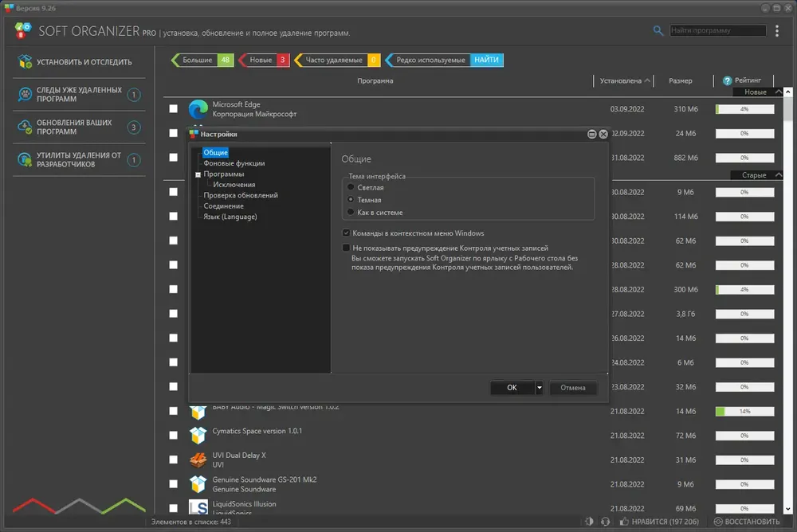The height and width of the screenshot is (532, 797).
Task: Click the search magnifier icon
Action: pos(658,30)
